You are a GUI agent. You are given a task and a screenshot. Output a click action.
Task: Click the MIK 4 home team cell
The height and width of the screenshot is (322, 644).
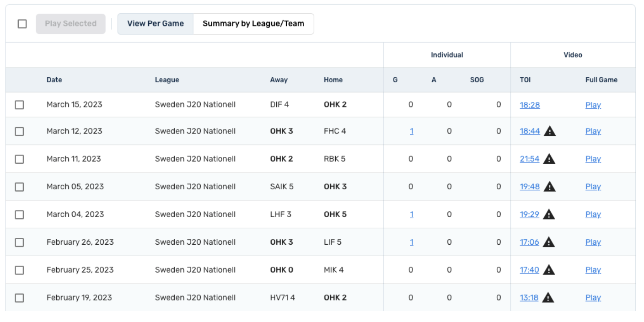pos(334,270)
